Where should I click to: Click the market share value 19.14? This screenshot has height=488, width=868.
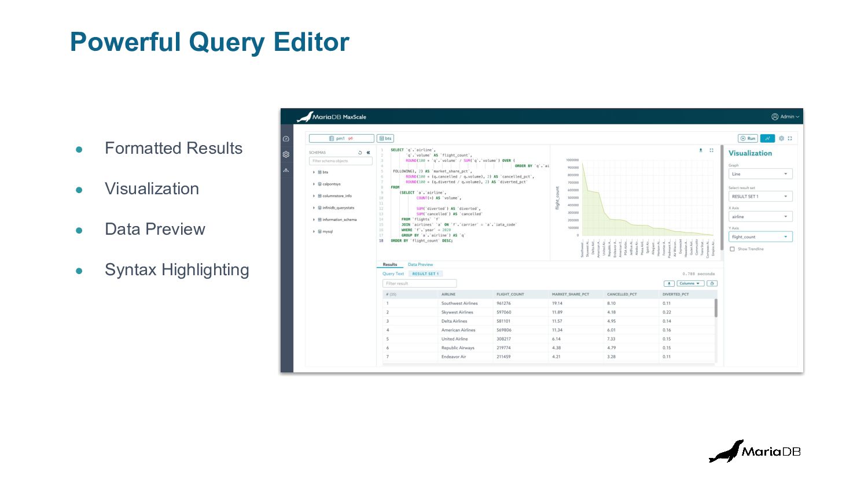pyautogui.click(x=557, y=303)
